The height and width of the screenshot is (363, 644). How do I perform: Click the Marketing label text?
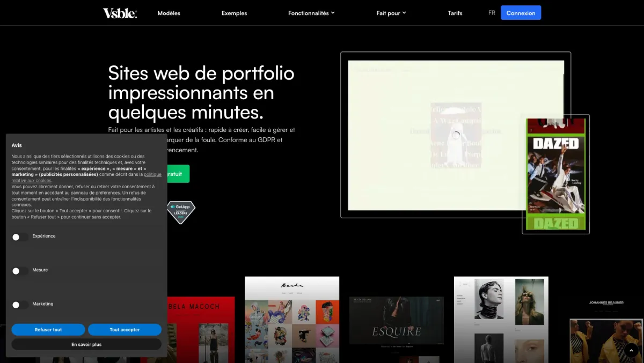43,303
